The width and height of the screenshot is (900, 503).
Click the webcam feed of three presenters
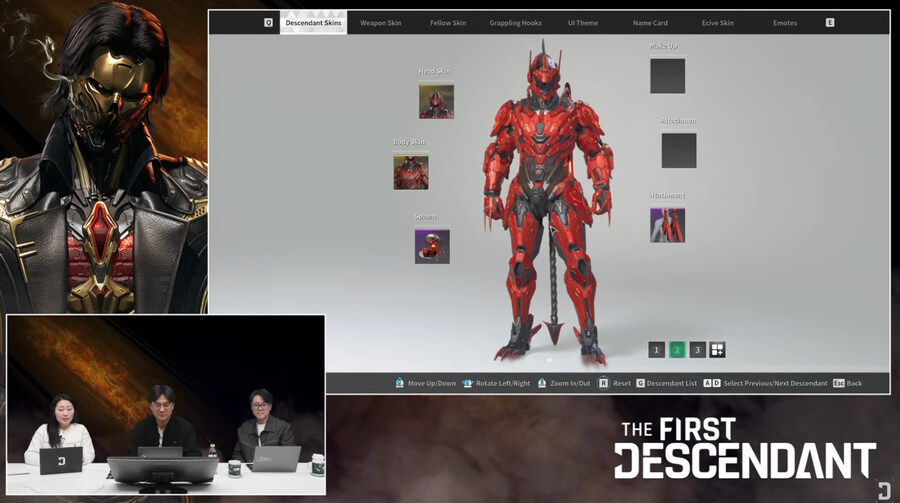166,405
